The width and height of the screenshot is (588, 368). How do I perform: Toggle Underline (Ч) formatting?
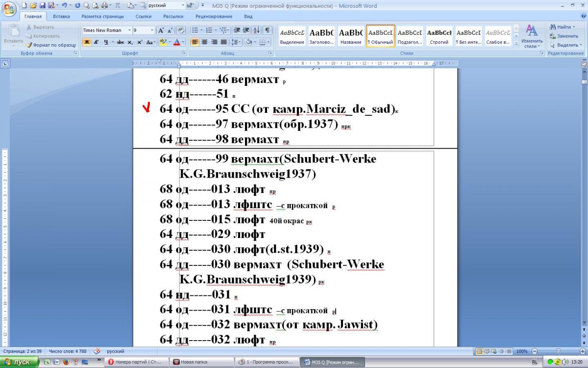106,42
